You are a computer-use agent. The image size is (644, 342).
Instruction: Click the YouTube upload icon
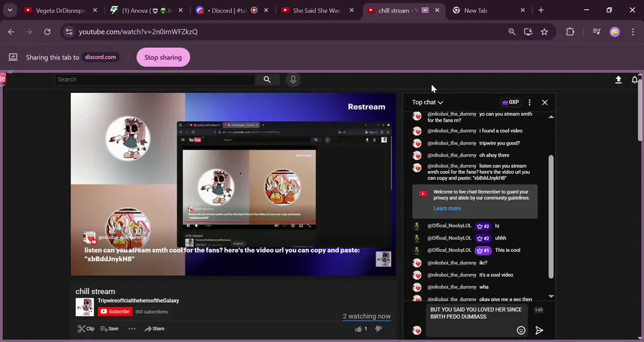[618, 79]
